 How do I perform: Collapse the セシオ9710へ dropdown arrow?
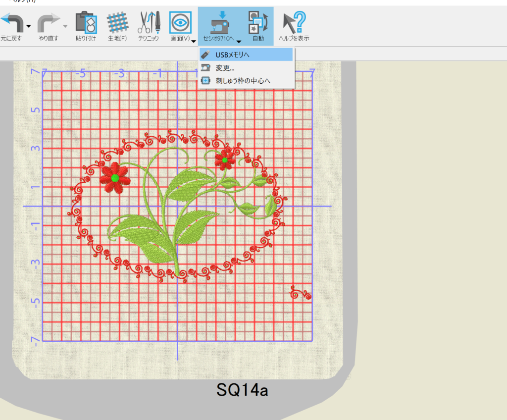239,42
